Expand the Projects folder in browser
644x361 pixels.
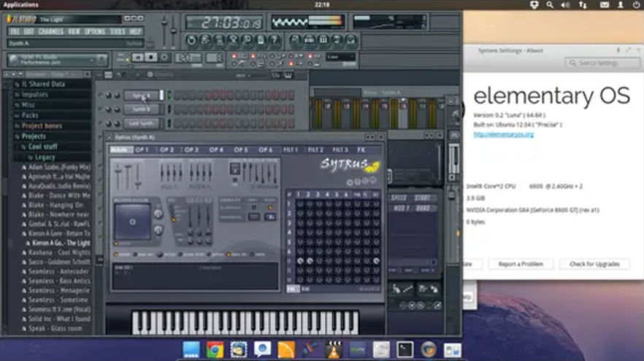point(34,136)
